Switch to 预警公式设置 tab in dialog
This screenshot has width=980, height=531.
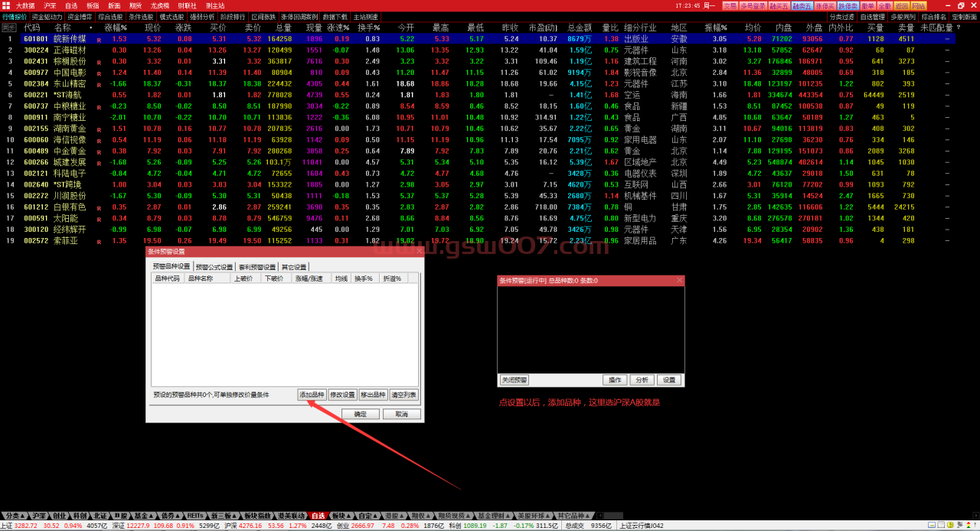point(214,267)
